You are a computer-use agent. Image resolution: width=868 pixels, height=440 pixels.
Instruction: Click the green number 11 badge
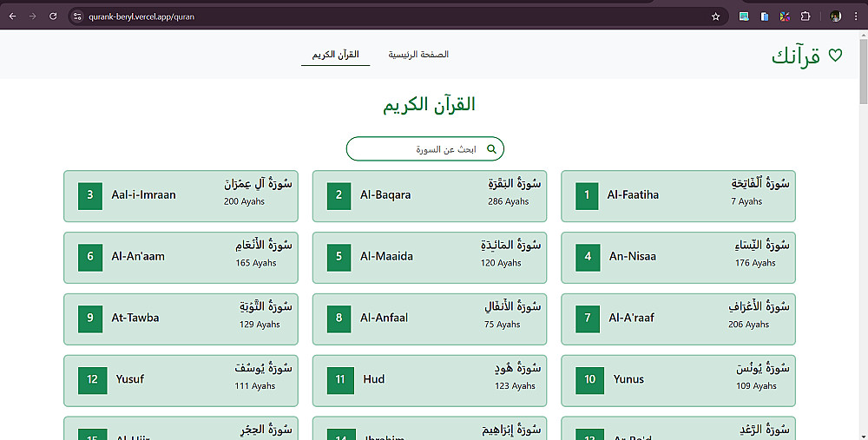[340, 381]
